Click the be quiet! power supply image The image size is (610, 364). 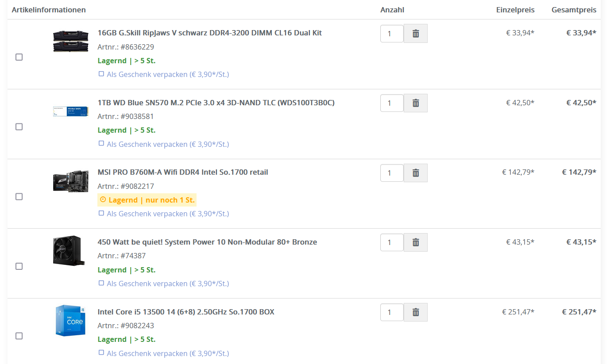pos(69,250)
